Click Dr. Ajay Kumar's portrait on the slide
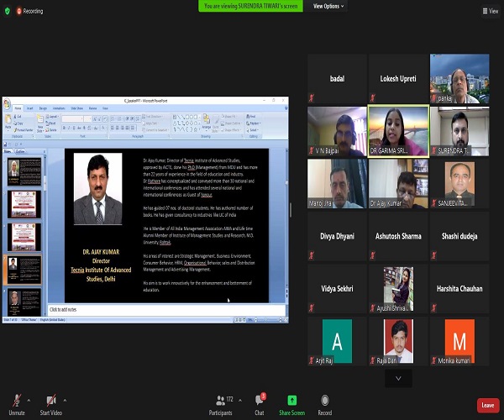Image resolution: width=504 pixels, height=420 pixels. (97, 189)
